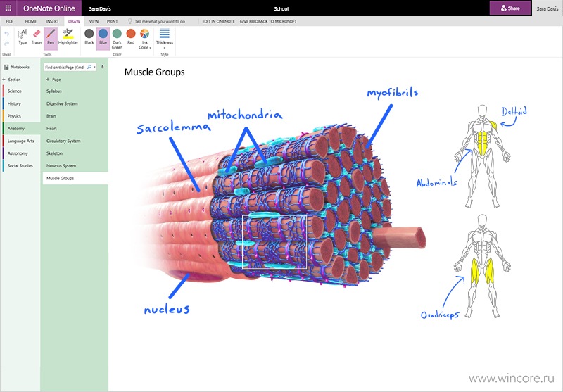
Task: Open the Anatomy section
Action: [21, 129]
